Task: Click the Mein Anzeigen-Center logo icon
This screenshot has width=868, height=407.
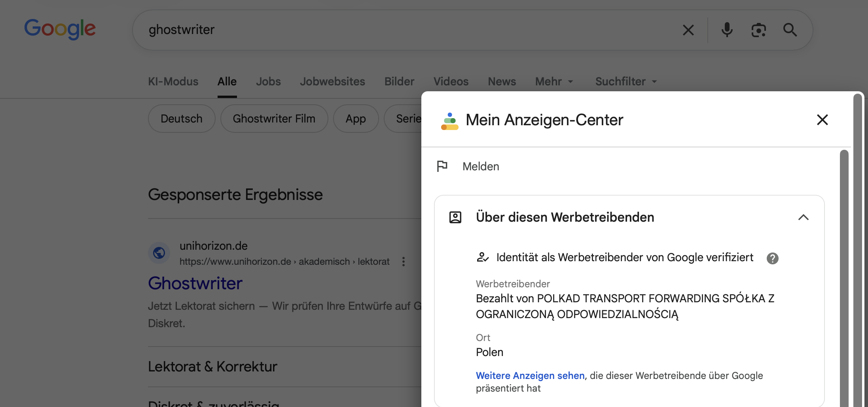Action: 450,121
